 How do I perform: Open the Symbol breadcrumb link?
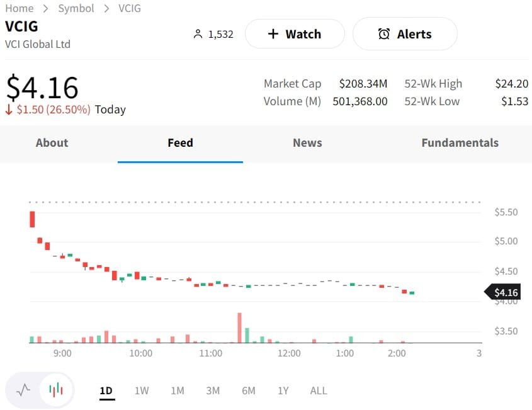(x=76, y=8)
